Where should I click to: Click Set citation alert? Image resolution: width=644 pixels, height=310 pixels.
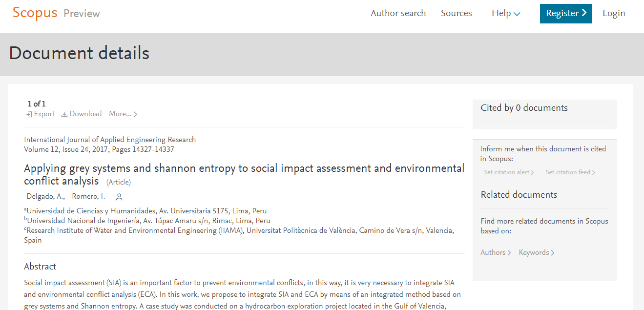(509, 172)
